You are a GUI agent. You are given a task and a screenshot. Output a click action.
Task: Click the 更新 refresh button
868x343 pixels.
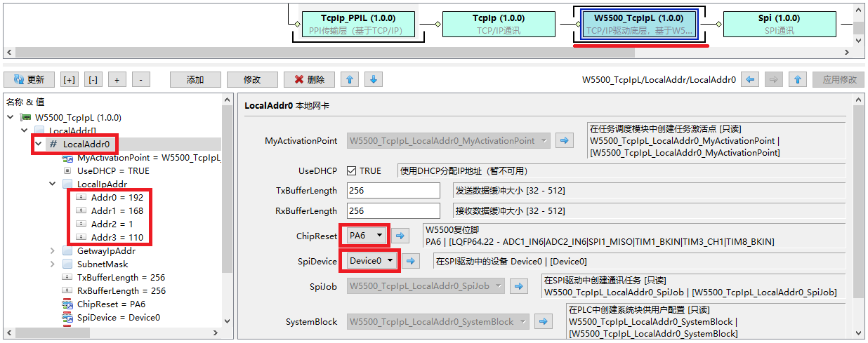(x=29, y=80)
